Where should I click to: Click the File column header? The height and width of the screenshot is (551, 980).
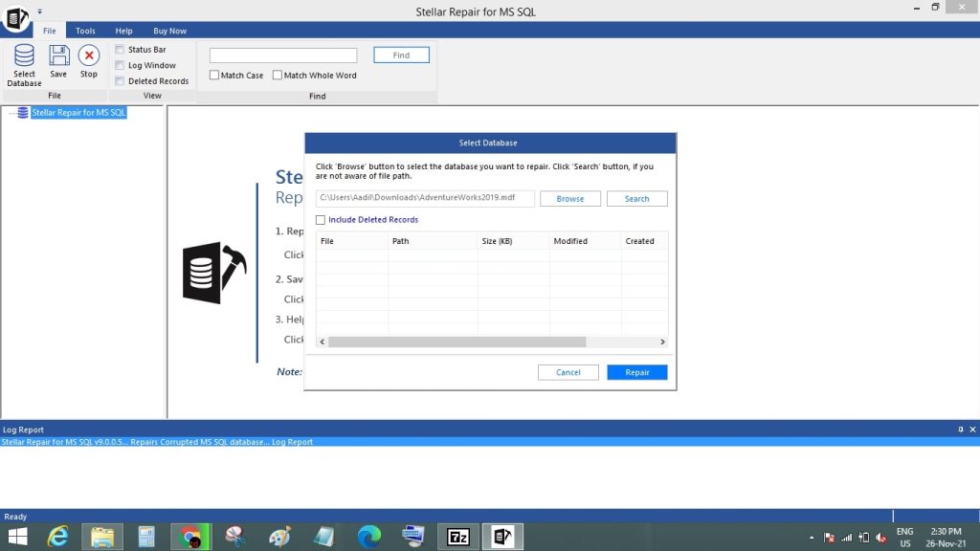pos(352,241)
